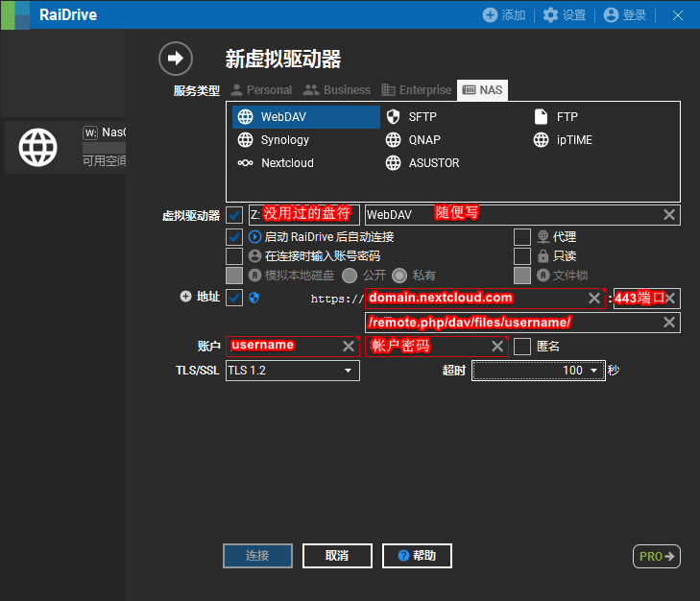This screenshot has width=700, height=601.
Task: Toggle the 地址 secure connection checkbox
Action: tap(234, 298)
